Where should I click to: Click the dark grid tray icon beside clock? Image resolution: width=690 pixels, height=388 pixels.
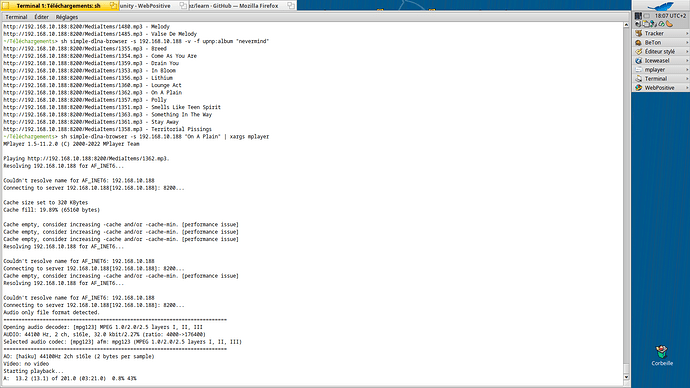(x=638, y=16)
